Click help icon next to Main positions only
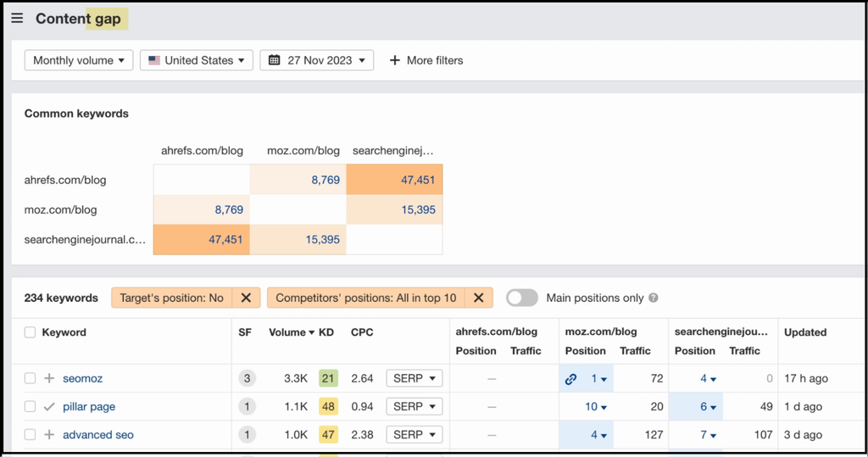 [654, 298]
